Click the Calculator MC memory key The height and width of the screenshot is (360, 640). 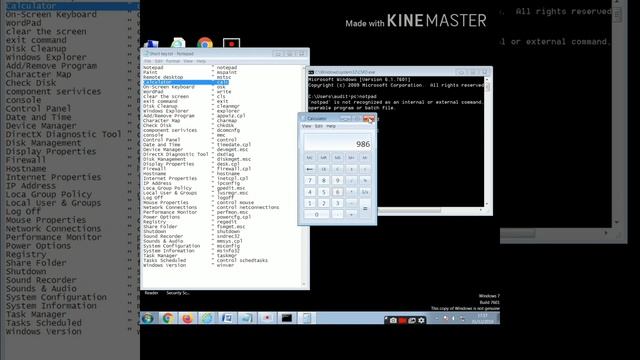click(x=309, y=158)
